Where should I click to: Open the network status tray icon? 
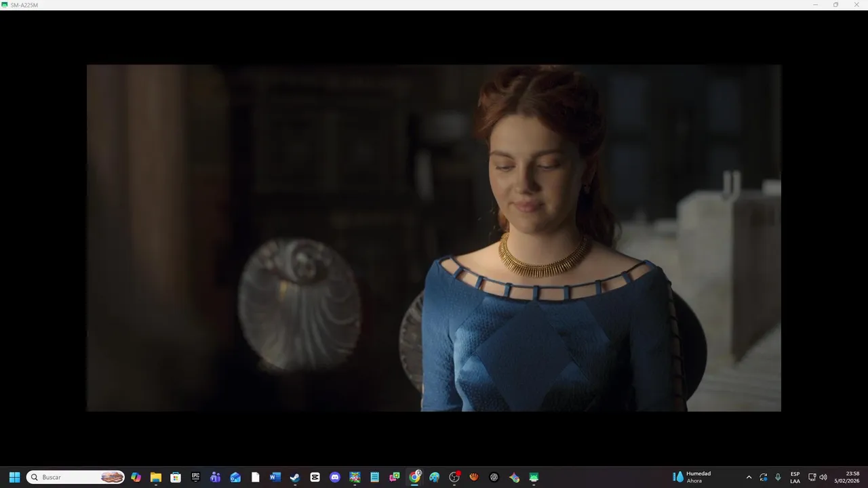[x=812, y=477]
